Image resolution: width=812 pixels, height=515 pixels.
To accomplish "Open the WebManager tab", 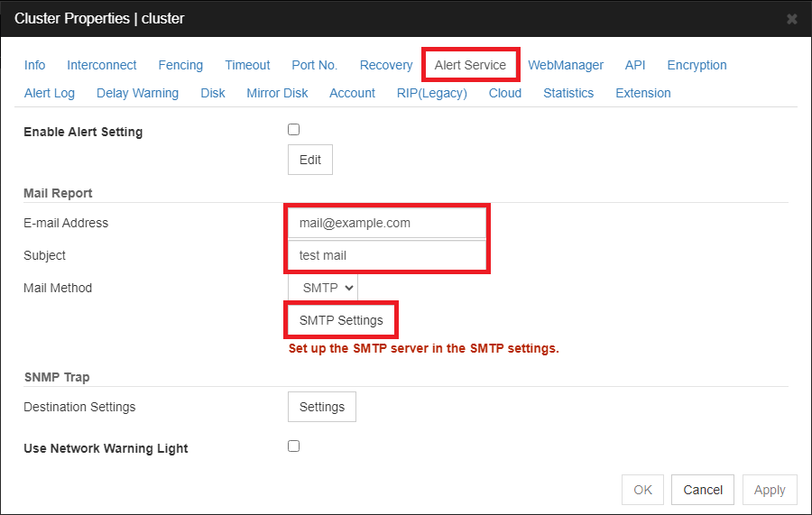I will (566, 65).
